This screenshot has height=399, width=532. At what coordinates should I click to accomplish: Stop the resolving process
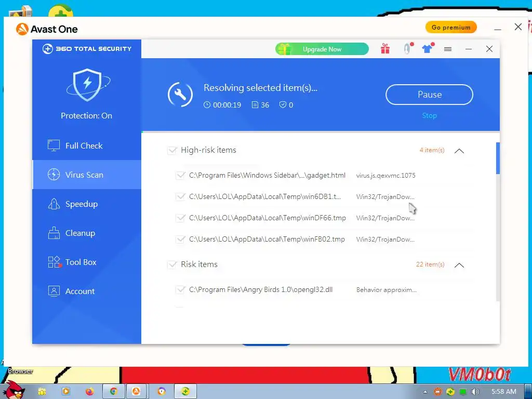(429, 116)
